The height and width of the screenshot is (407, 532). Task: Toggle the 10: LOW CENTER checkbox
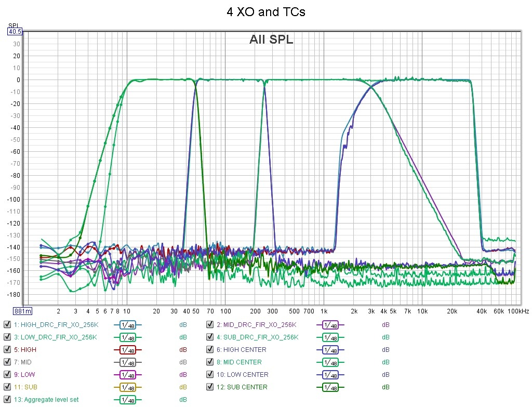(x=210, y=374)
